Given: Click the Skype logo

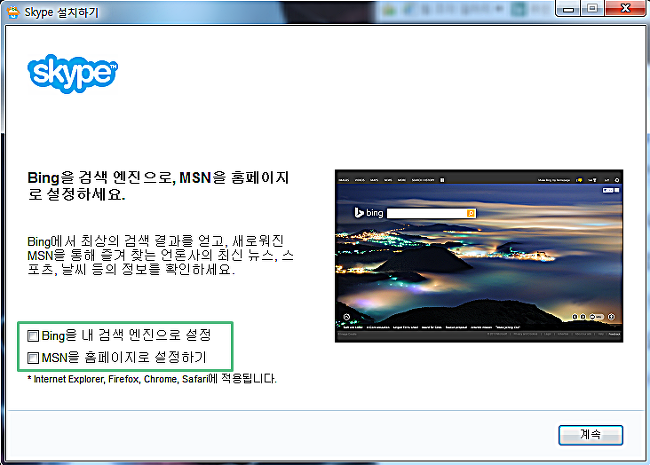Looking at the screenshot, I should [73, 73].
